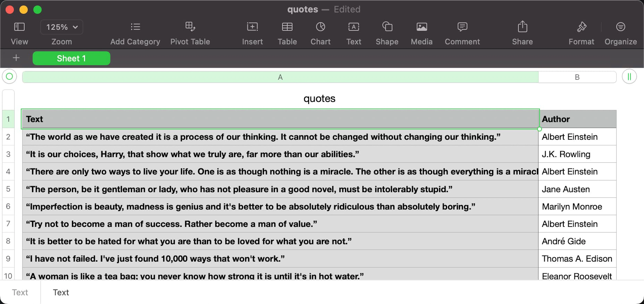Add a new Table via toolbar
The image size is (644, 304).
287,27
